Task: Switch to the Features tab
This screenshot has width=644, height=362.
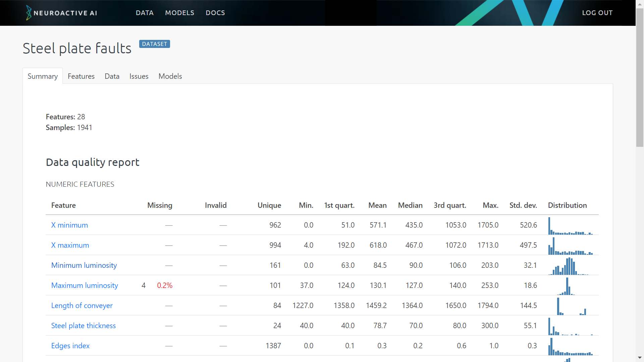Action: [x=81, y=76]
